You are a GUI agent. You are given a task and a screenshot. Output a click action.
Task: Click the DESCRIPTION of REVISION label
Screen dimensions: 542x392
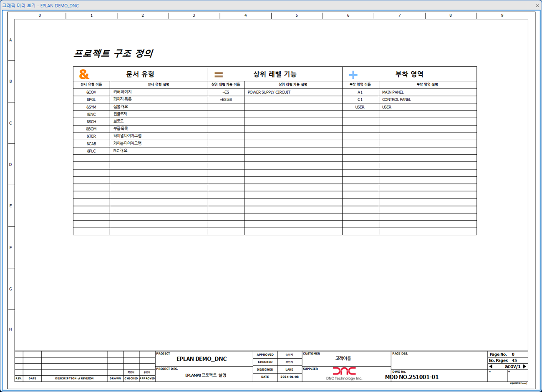pyautogui.click(x=74, y=379)
